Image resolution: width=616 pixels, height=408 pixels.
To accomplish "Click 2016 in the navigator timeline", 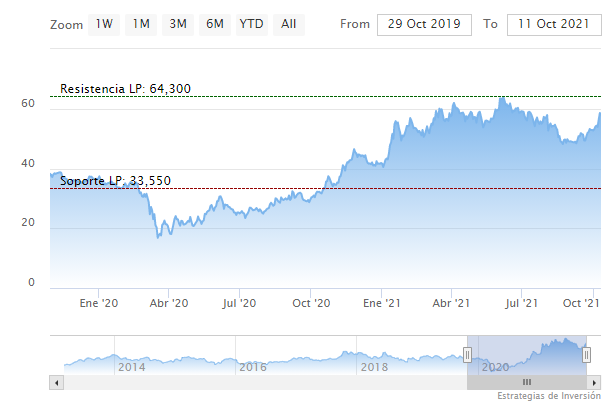I will [x=253, y=367].
